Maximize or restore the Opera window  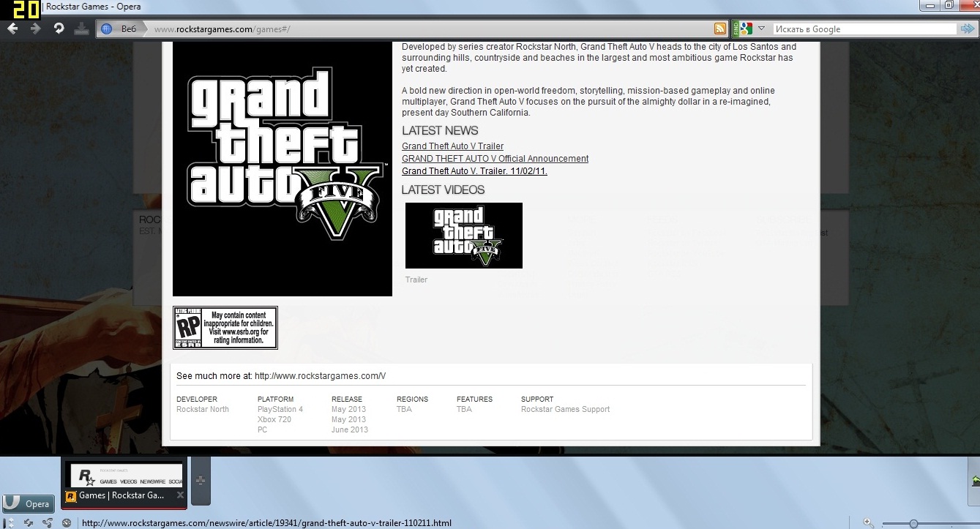949,6
